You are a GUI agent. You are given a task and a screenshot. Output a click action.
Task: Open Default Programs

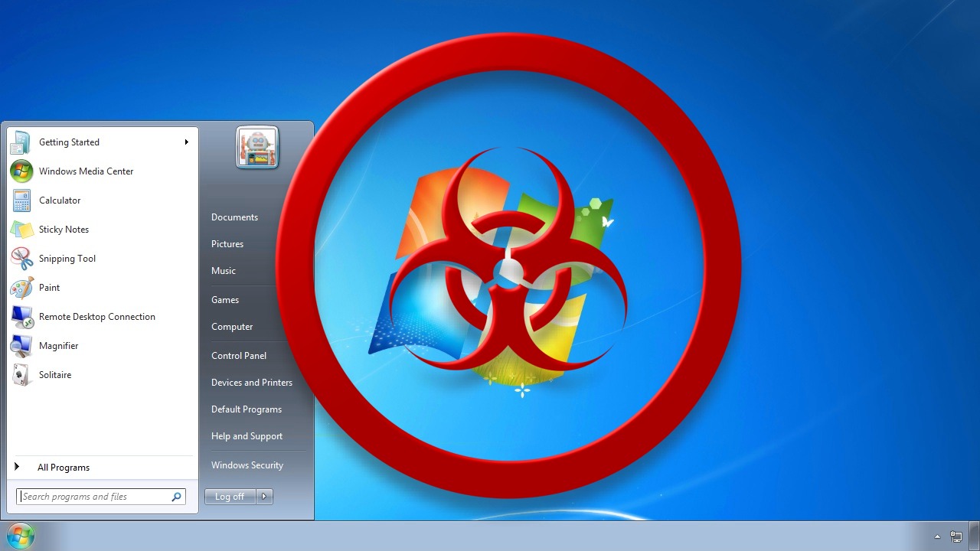coord(247,409)
